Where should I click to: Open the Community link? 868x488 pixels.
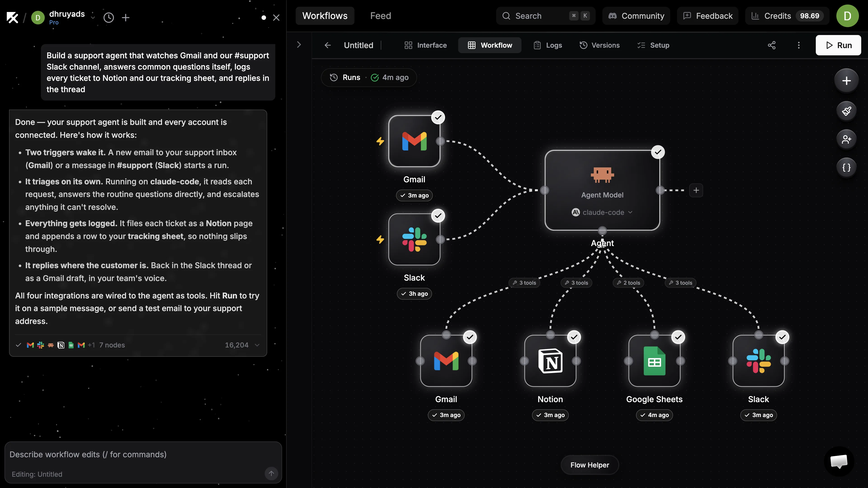coord(636,16)
